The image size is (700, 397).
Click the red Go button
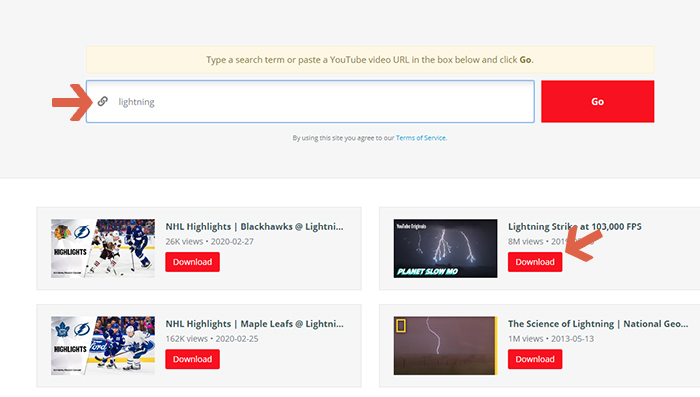[x=597, y=101]
